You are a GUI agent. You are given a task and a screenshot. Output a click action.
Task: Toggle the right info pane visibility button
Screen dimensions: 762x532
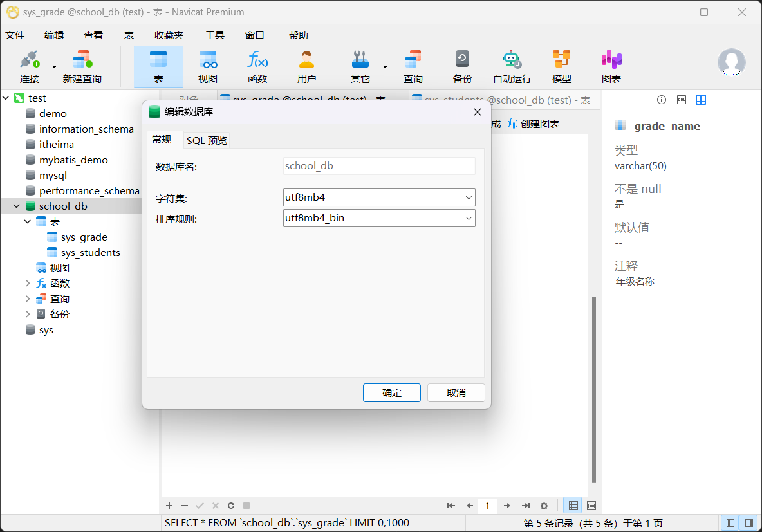click(x=748, y=523)
